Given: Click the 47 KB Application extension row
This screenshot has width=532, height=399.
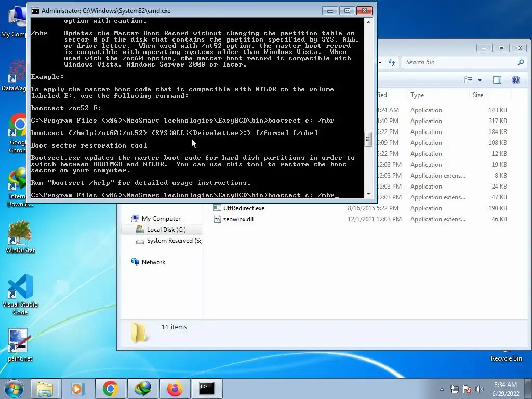Looking at the screenshot, I should (443, 197).
